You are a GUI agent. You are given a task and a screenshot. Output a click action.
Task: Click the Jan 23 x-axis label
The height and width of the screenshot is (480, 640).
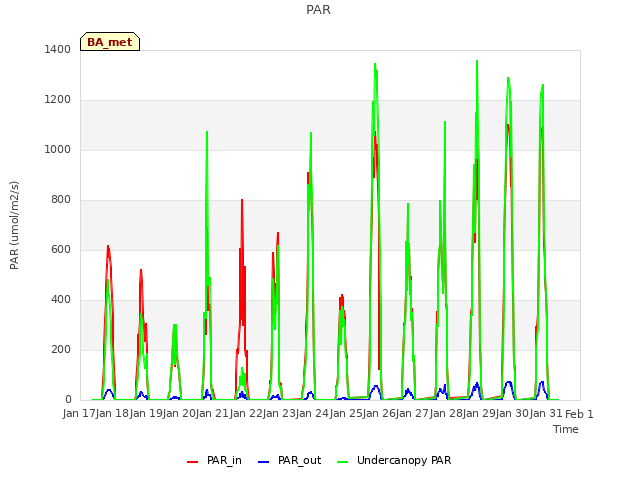279,413
